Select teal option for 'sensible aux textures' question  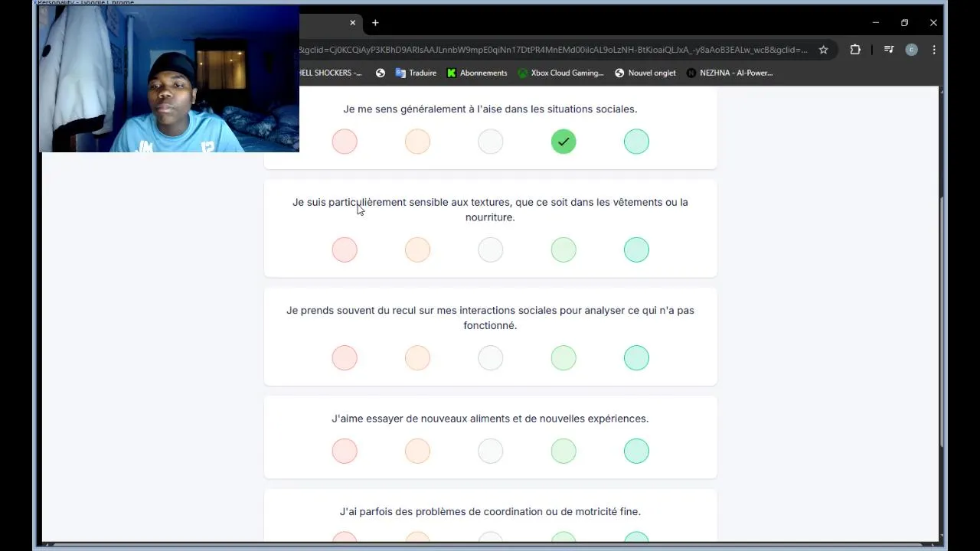tap(636, 249)
